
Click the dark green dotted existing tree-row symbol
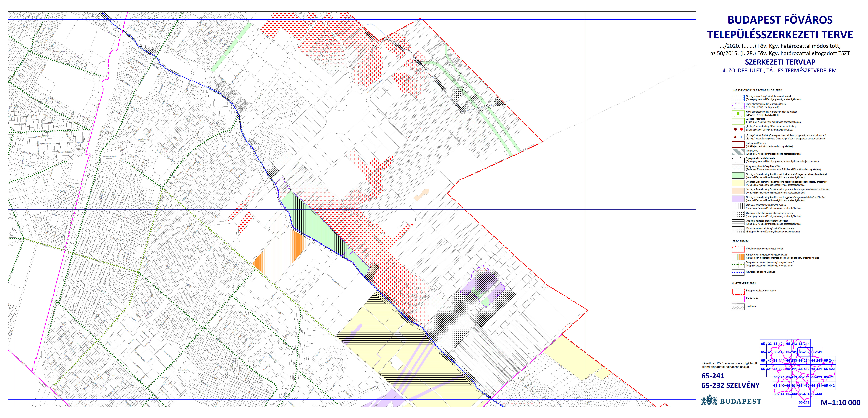click(735, 265)
